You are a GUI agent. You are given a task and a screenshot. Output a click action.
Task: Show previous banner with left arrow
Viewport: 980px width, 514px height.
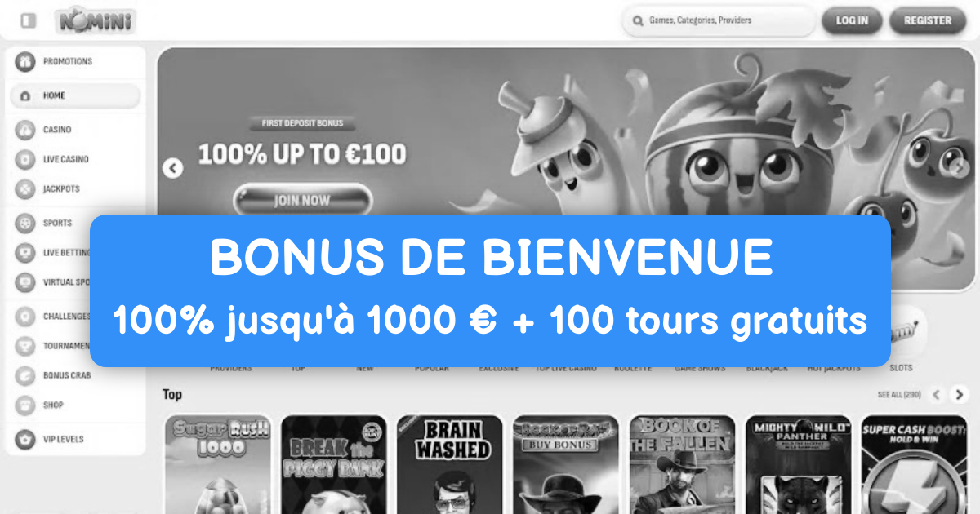tap(172, 168)
